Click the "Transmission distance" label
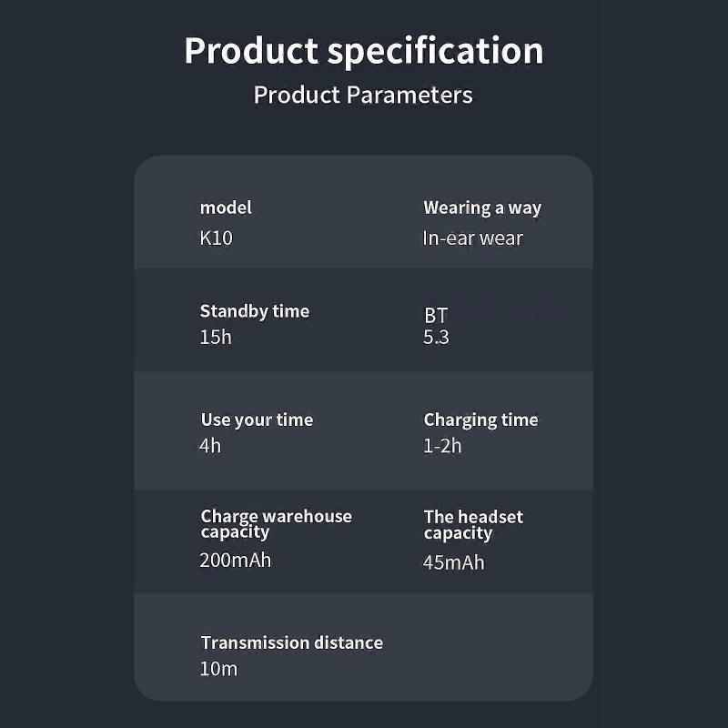 point(291,642)
